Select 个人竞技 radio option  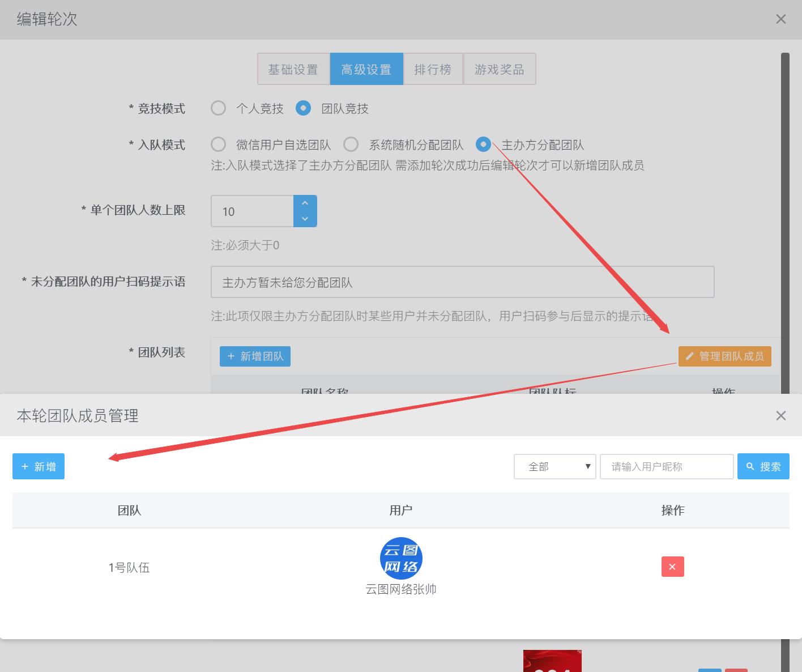pyautogui.click(x=219, y=108)
